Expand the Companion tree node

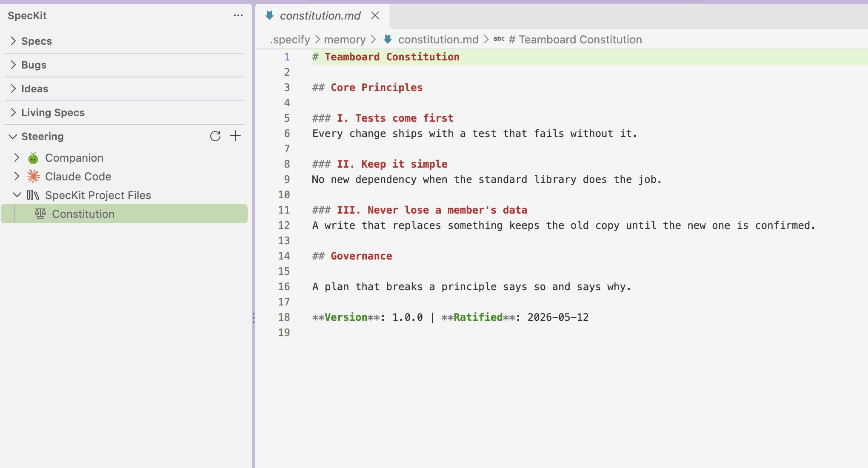click(17, 158)
